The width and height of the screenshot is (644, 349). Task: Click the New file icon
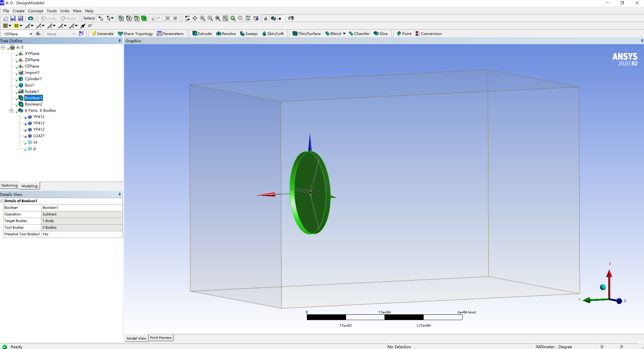(x=5, y=18)
